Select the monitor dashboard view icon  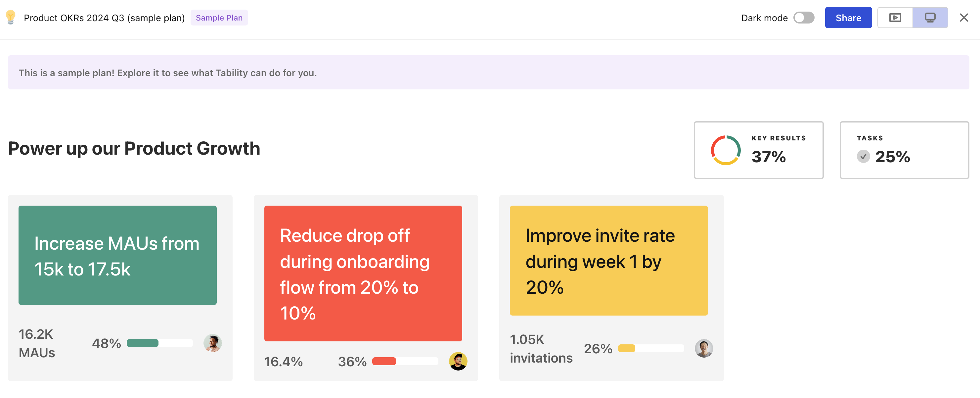click(x=930, y=18)
